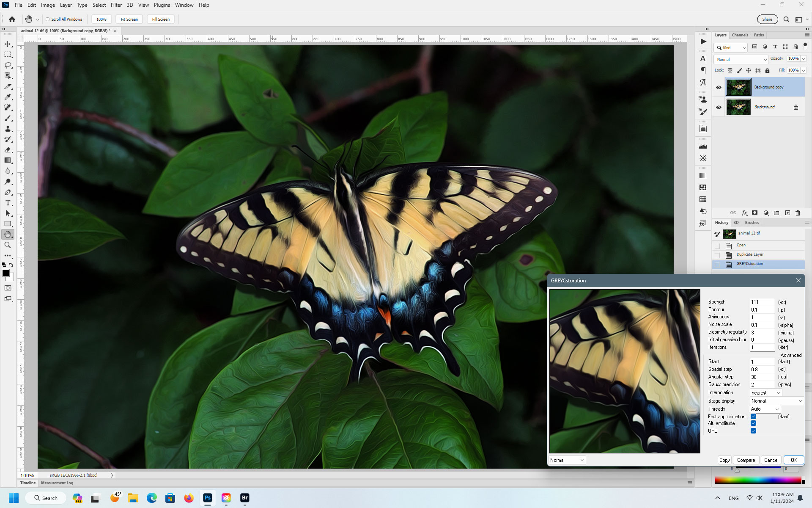
Task: Select the Zoom tool
Action: [x=8, y=245]
